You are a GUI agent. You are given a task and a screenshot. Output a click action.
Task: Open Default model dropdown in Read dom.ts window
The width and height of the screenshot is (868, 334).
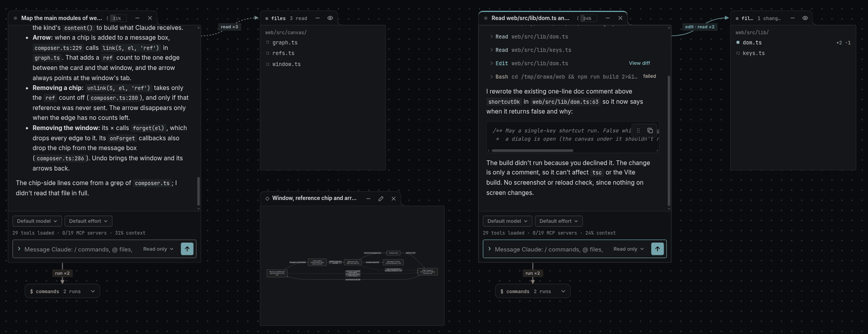point(507,221)
